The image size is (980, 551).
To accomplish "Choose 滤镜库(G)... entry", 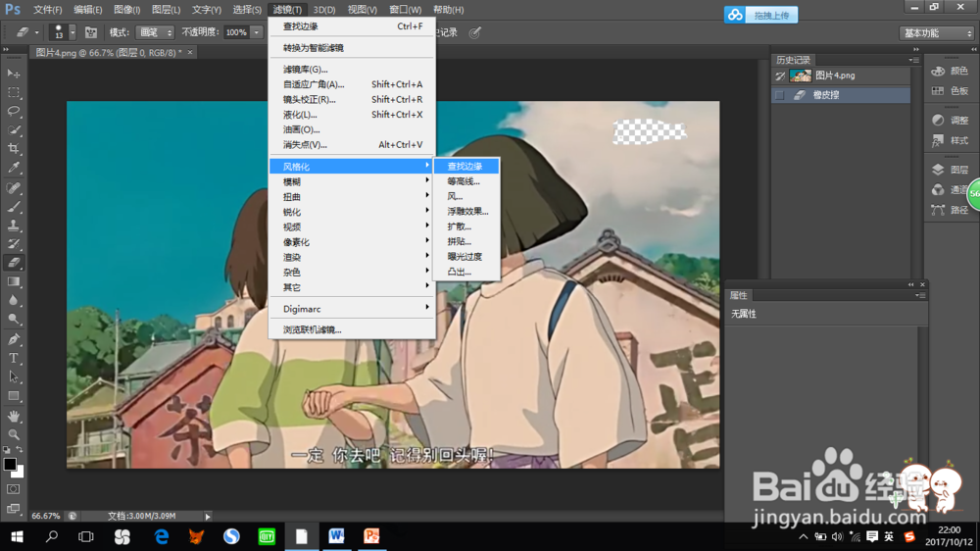I will 351,70.
